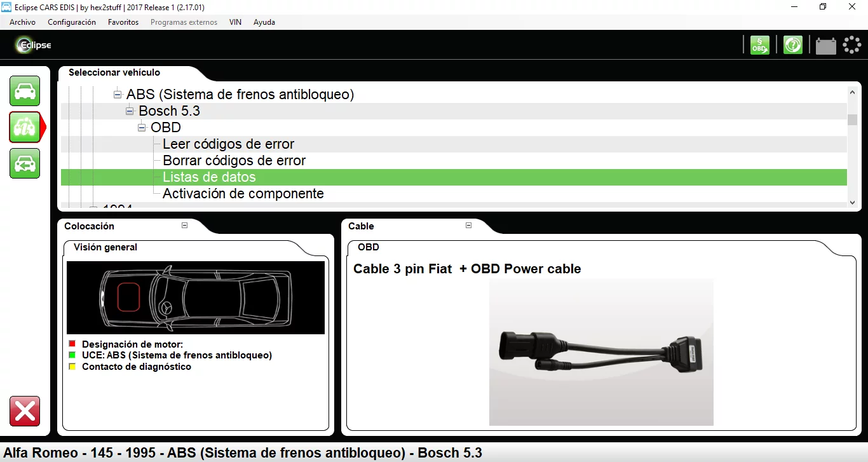Open the Favoritos menu

point(123,22)
